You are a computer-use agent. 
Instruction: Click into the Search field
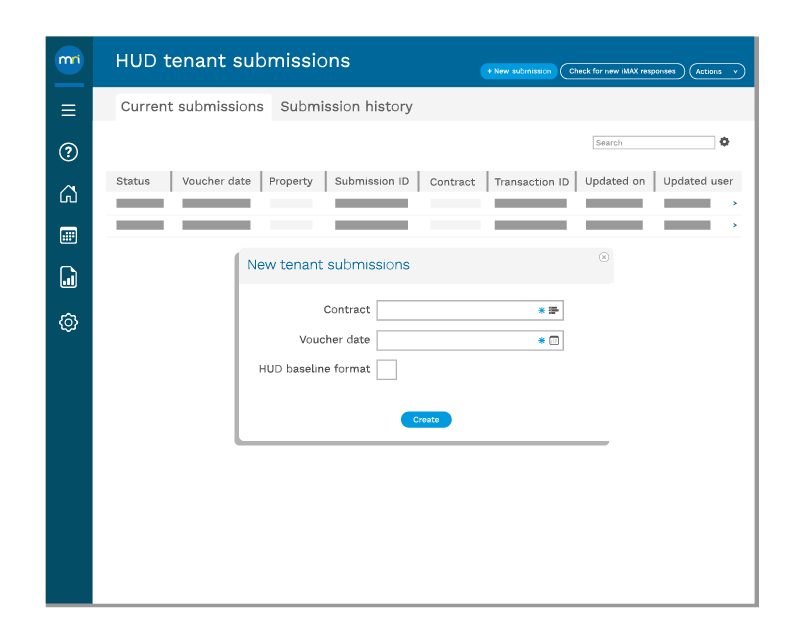point(653,143)
